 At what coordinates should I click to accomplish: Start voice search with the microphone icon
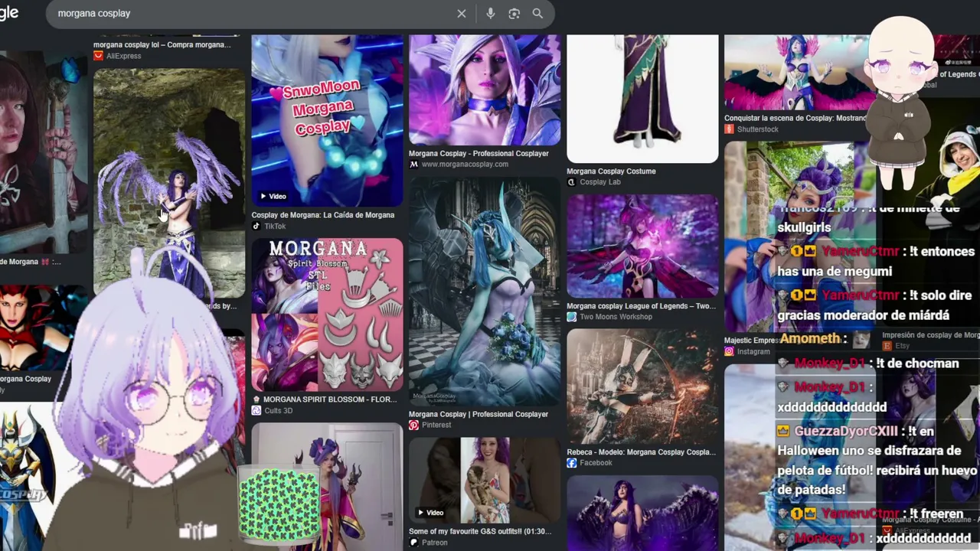tap(491, 14)
